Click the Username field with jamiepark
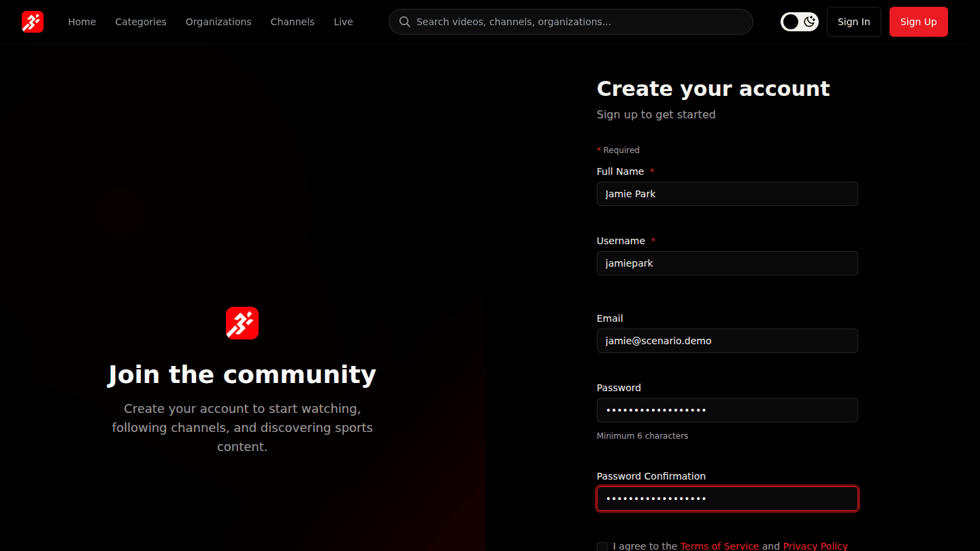The width and height of the screenshot is (980, 551). coord(728,263)
